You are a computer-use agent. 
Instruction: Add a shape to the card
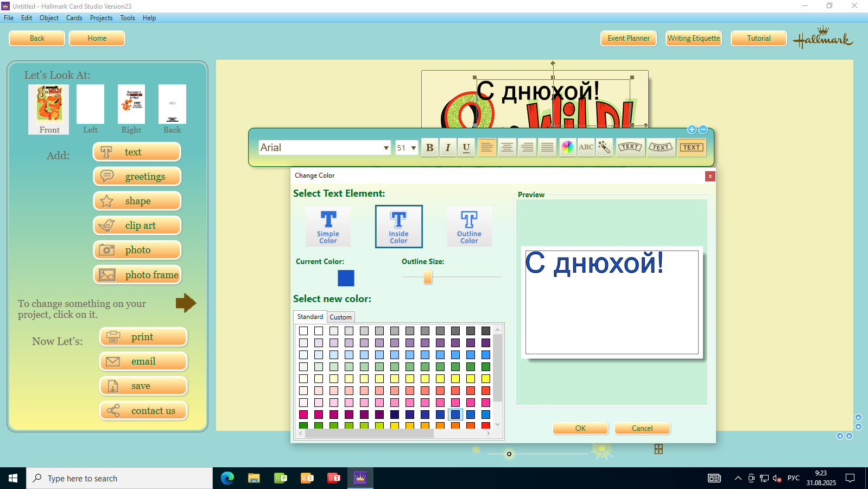point(137,201)
